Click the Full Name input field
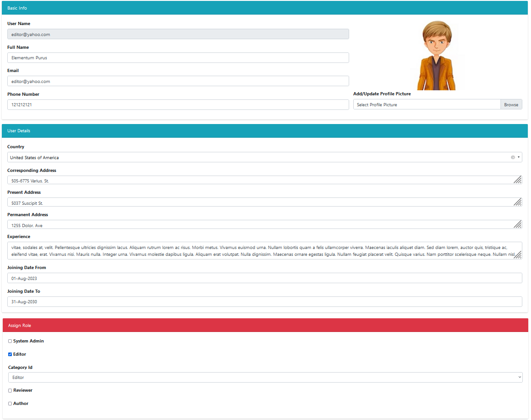Screen dimensions: 531x420 (178, 57)
